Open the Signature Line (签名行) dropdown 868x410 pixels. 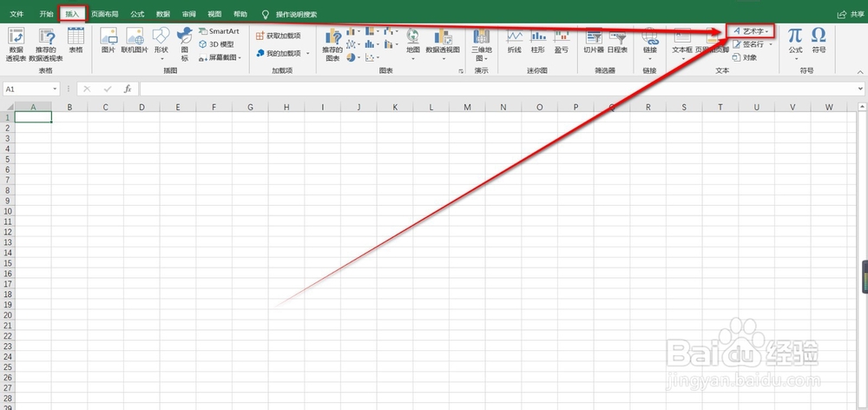[771, 44]
